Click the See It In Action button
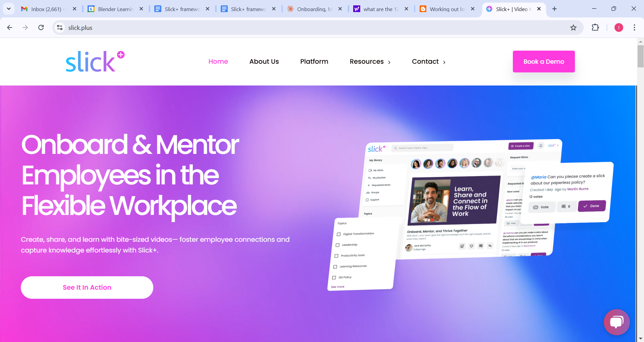Image resolution: width=644 pixels, height=342 pixels. (87, 287)
